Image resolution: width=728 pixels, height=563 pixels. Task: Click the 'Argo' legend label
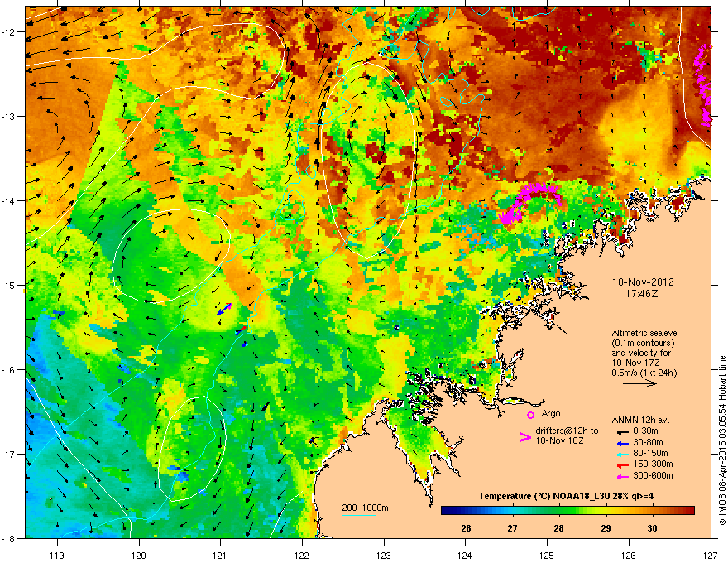[x=551, y=413]
